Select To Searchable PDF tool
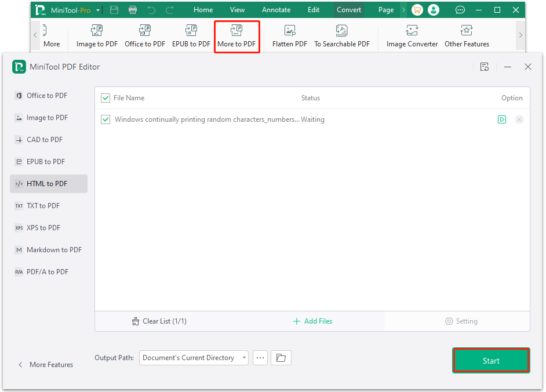The image size is (546, 392). tap(342, 35)
